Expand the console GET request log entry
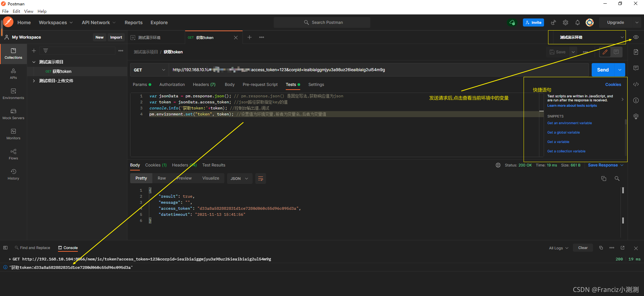Image resolution: width=644 pixels, height=296 pixels. tap(10, 259)
